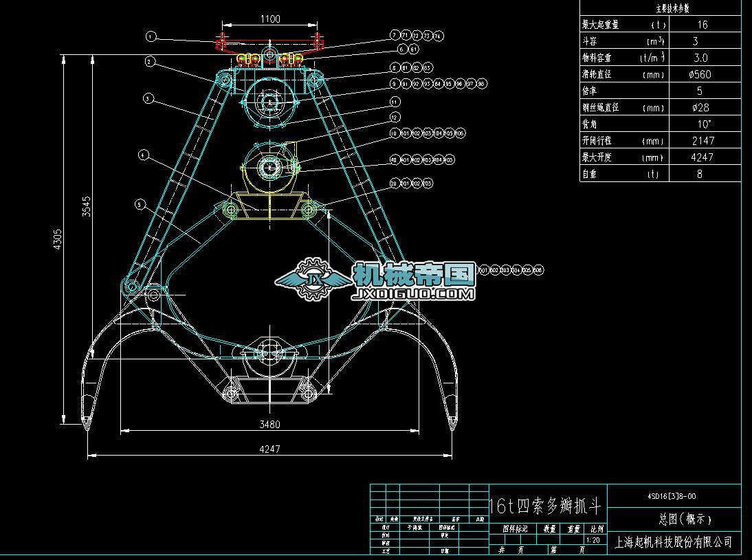Select the 4247 dimension text at bottom
This screenshot has height=560, width=752.
tap(269, 449)
